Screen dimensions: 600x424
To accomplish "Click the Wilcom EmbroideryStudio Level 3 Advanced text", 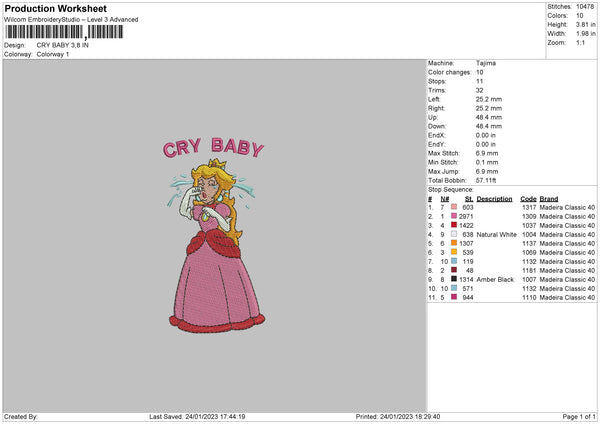I will coord(71,20).
